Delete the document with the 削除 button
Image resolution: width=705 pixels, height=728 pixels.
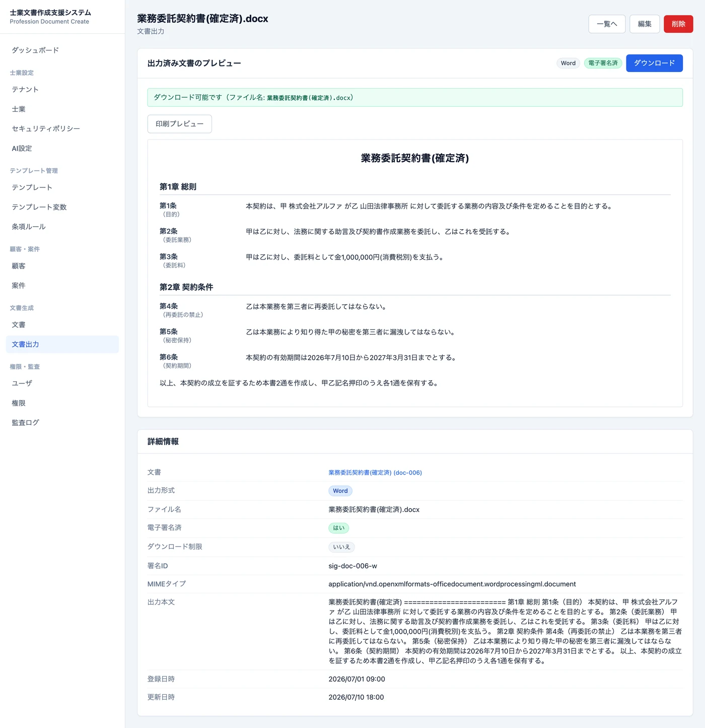tap(678, 24)
